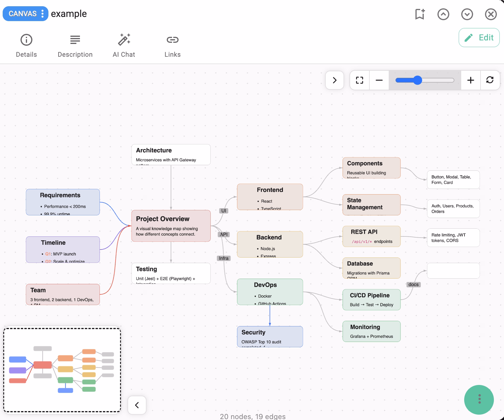Open the green floating action menu
The width and height of the screenshot is (504, 420).
479,400
